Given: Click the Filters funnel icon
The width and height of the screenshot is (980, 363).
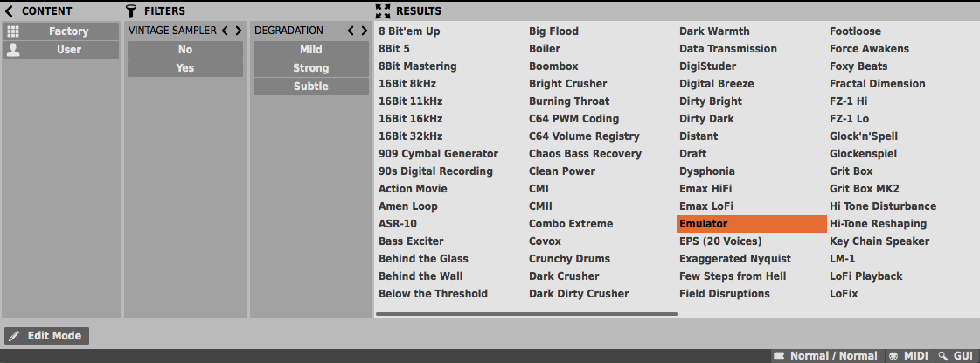Looking at the screenshot, I should [131, 11].
